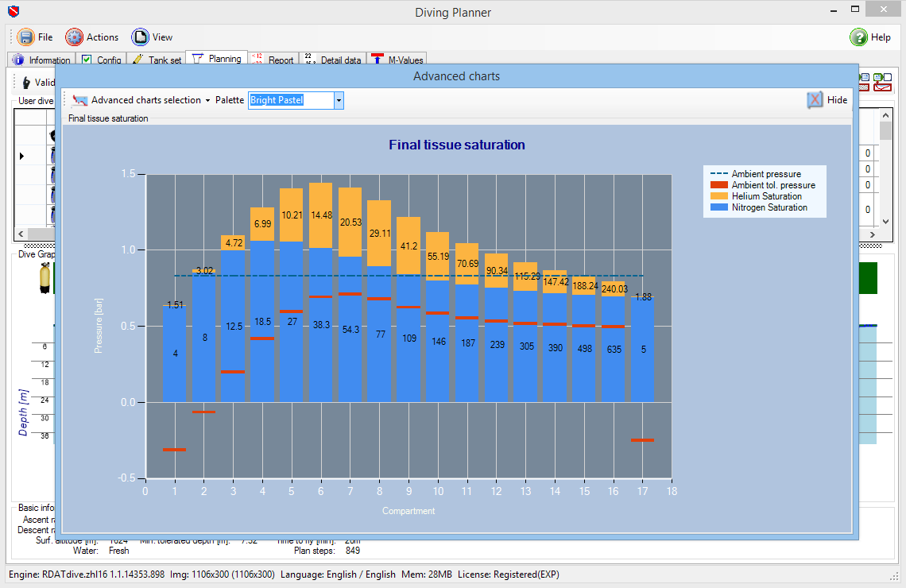Image resolution: width=906 pixels, height=588 pixels.
Task: Open the Actions gear menu
Action: pos(74,37)
